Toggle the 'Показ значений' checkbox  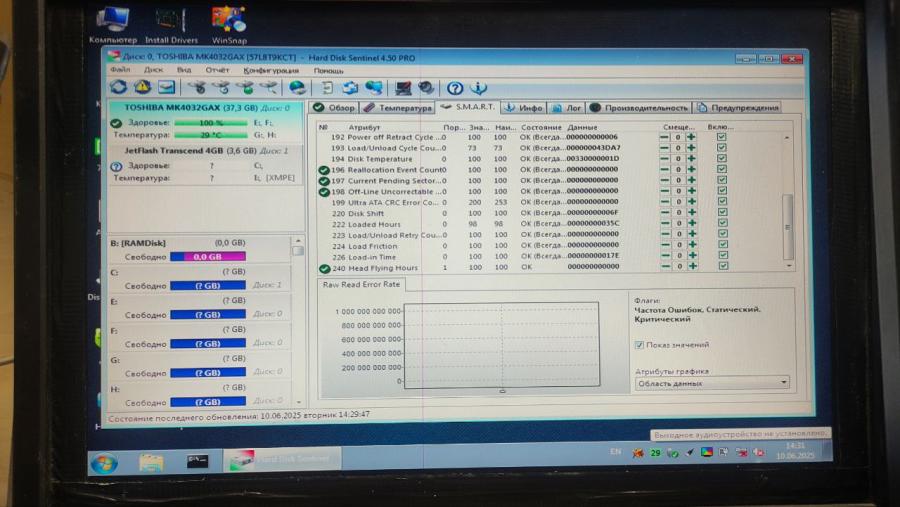(640, 345)
